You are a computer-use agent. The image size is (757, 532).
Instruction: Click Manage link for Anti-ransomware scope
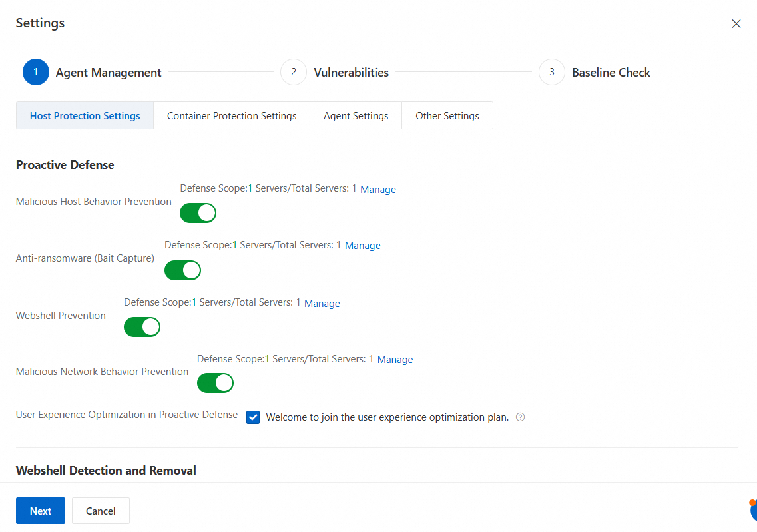[363, 246]
